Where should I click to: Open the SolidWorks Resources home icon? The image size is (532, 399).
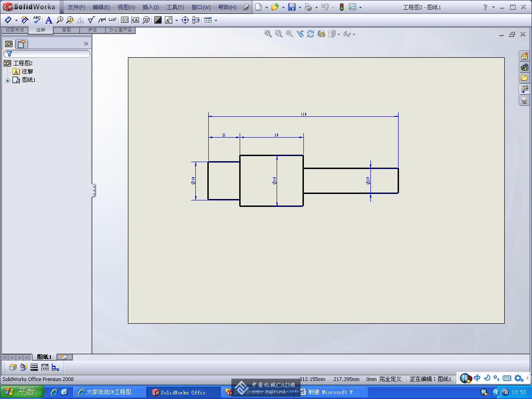click(x=524, y=56)
